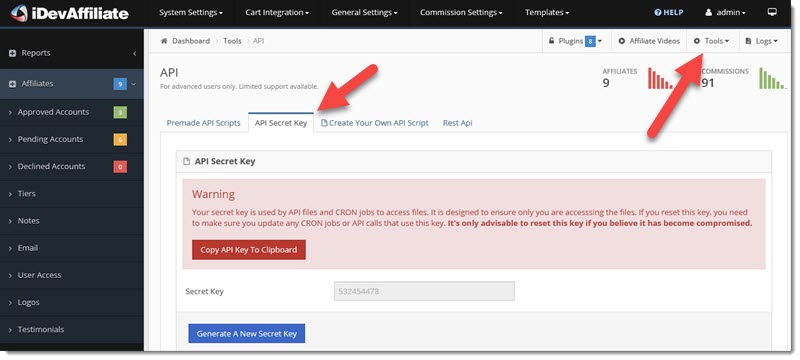
Task: Click the Secret Key input field
Action: [x=424, y=292]
